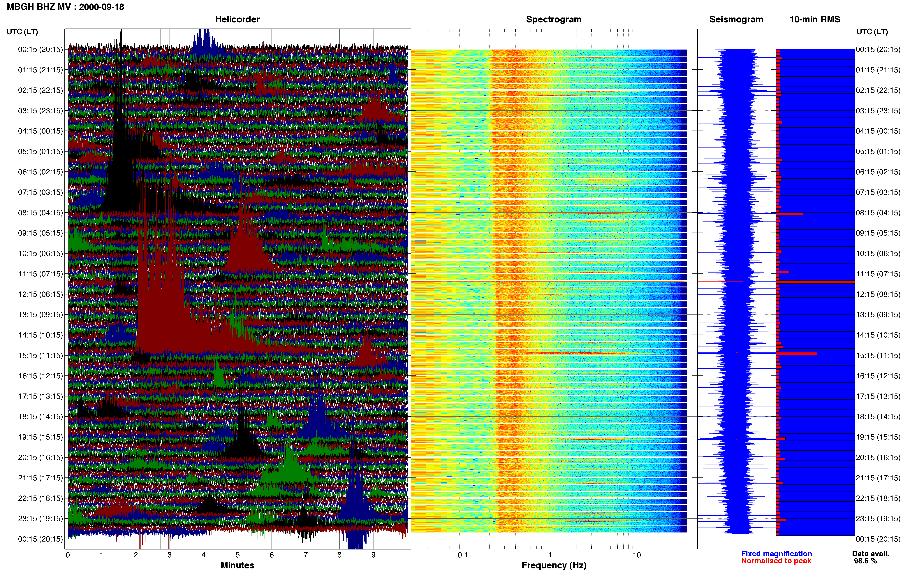Click the '10' tick on the Frequency axis

[637, 555]
